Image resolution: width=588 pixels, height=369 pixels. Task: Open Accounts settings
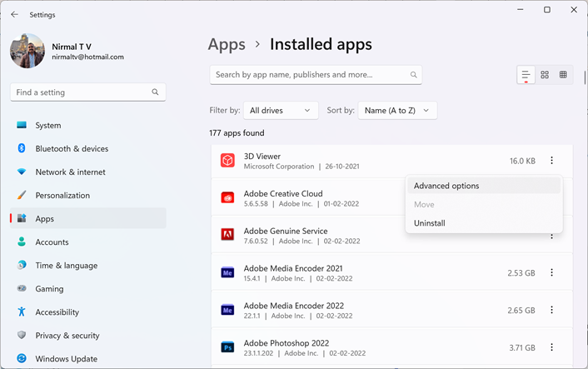[x=88, y=242]
